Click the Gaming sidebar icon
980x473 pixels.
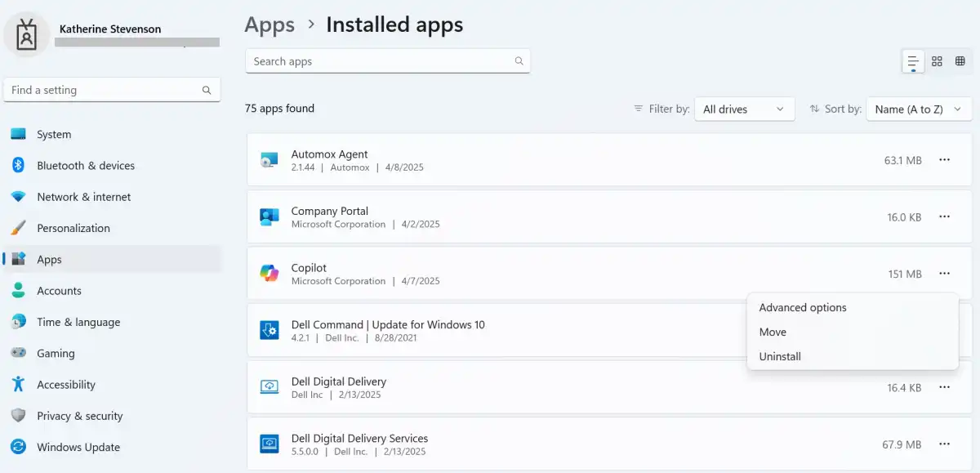coord(20,353)
